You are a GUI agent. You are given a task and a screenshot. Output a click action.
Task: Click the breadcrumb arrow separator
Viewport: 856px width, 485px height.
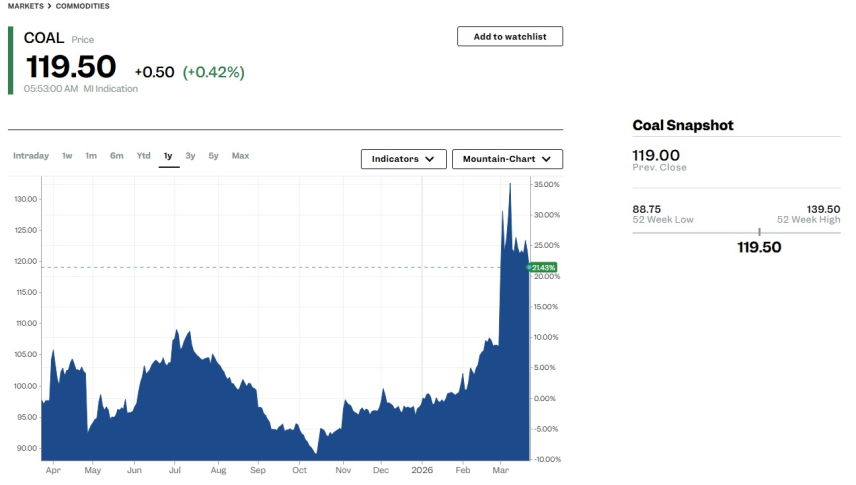click(x=49, y=6)
